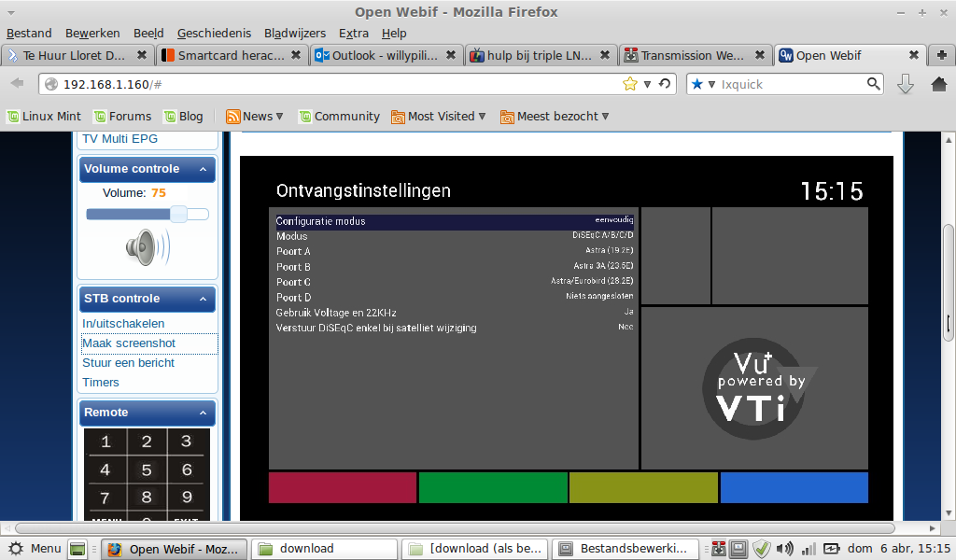The width and height of the screenshot is (956, 560).
Task: Collapse the Remote panel
Action: tap(203, 413)
